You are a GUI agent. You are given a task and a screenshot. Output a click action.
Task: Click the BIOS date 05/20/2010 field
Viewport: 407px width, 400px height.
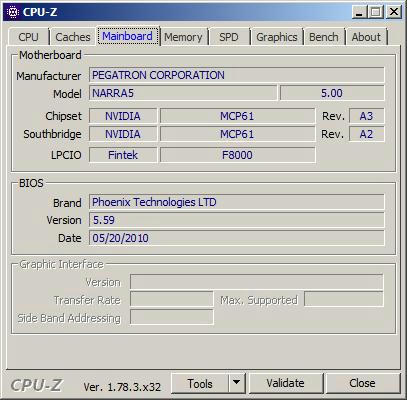point(237,238)
